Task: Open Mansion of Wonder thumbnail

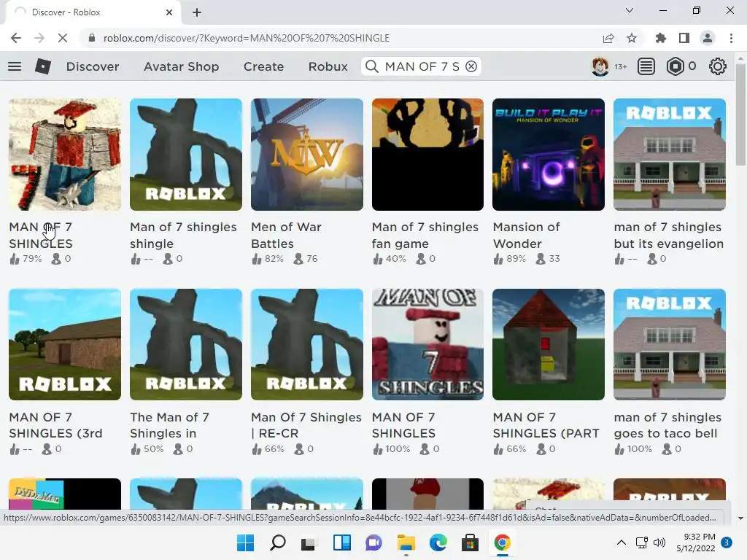Action: 549,155
